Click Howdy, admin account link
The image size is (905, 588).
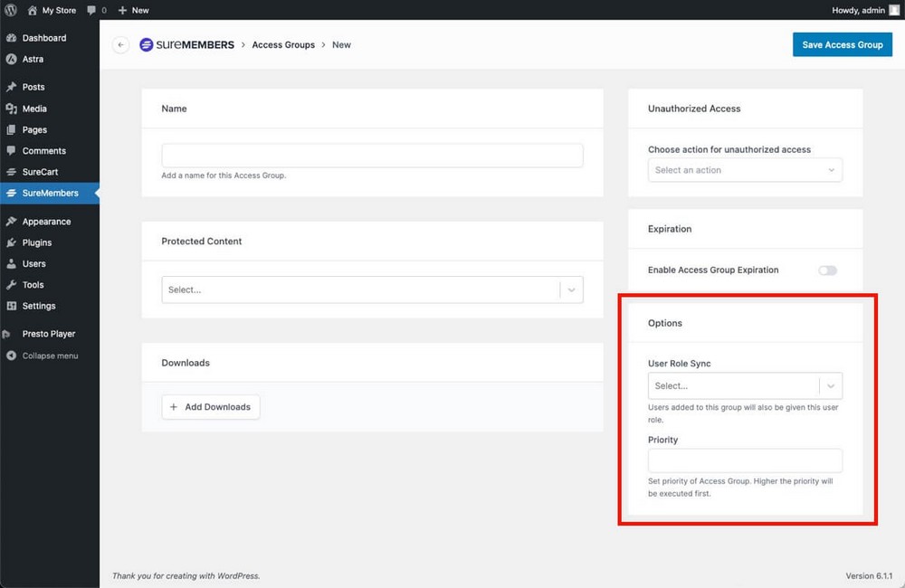click(858, 10)
